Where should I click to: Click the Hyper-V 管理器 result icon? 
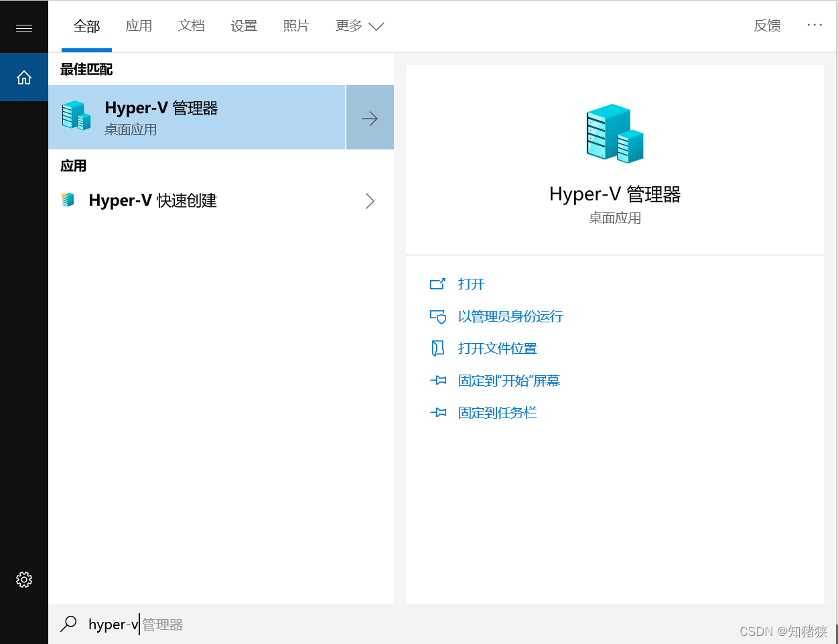coord(76,115)
